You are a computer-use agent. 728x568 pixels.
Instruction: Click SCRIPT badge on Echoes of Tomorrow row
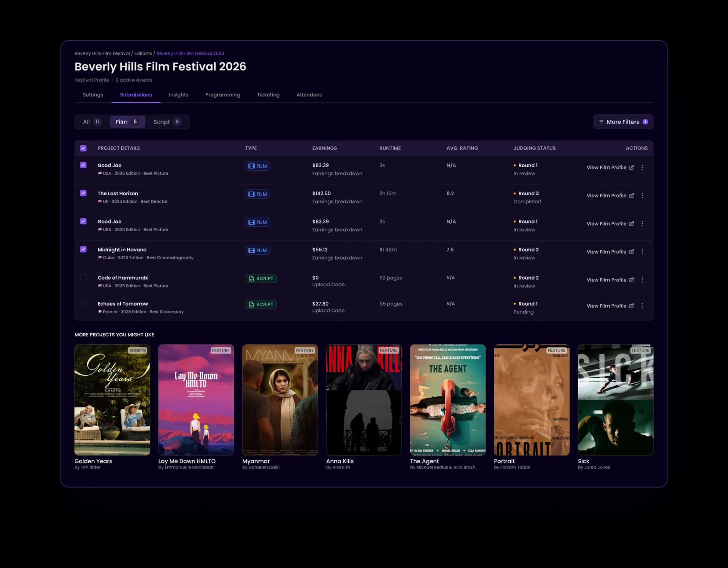pyautogui.click(x=261, y=304)
